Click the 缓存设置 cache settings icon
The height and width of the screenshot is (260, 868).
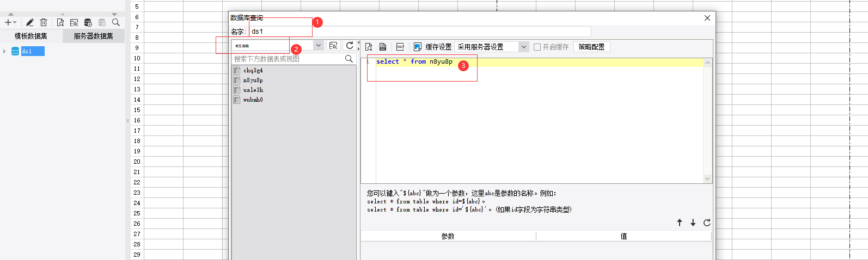point(418,47)
